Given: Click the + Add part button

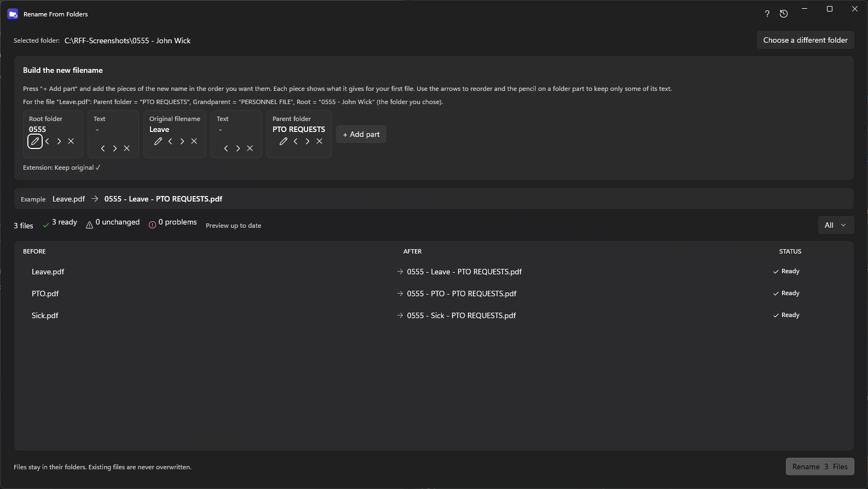Looking at the screenshot, I should (x=361, y=134).
